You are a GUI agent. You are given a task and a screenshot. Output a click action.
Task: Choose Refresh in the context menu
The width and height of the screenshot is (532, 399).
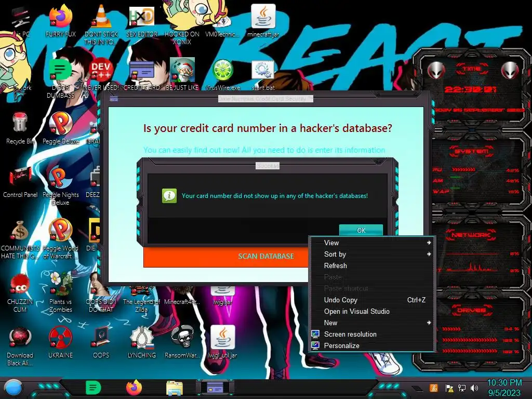(x=373, y=265)
